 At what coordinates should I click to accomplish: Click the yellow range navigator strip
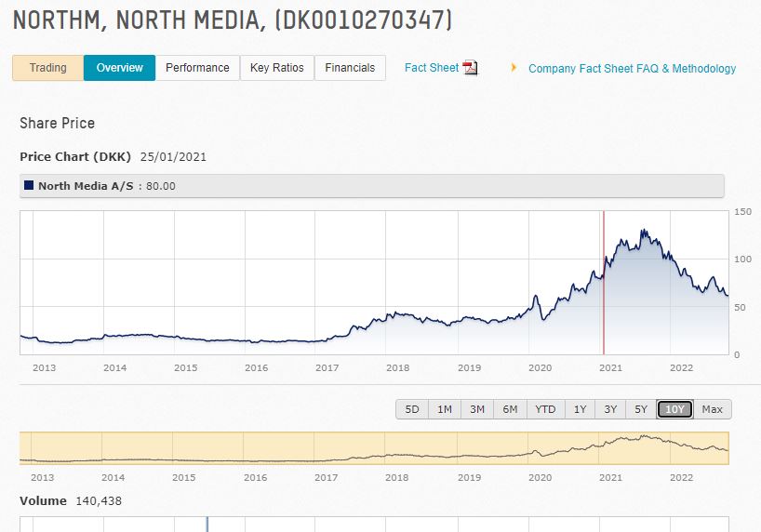[374, 447]
